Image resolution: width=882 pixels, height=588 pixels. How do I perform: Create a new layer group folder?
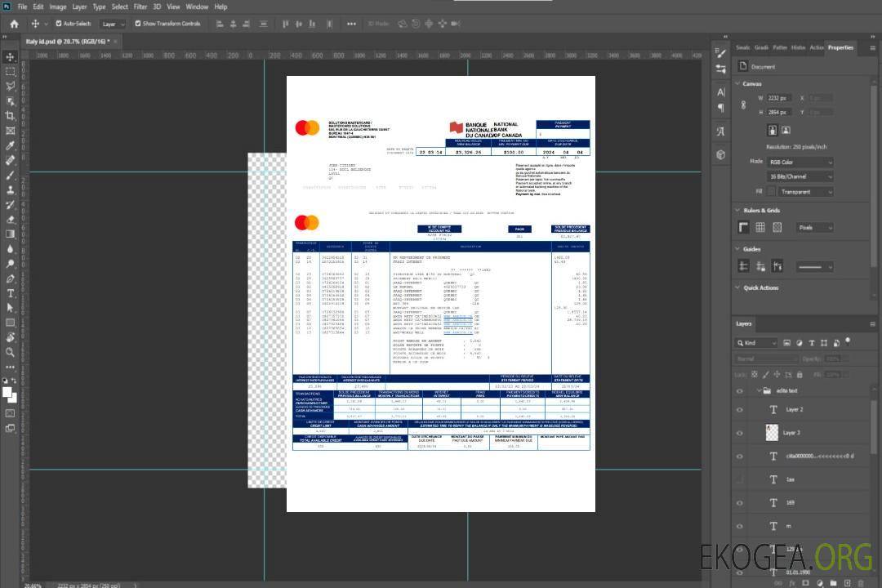834,583
